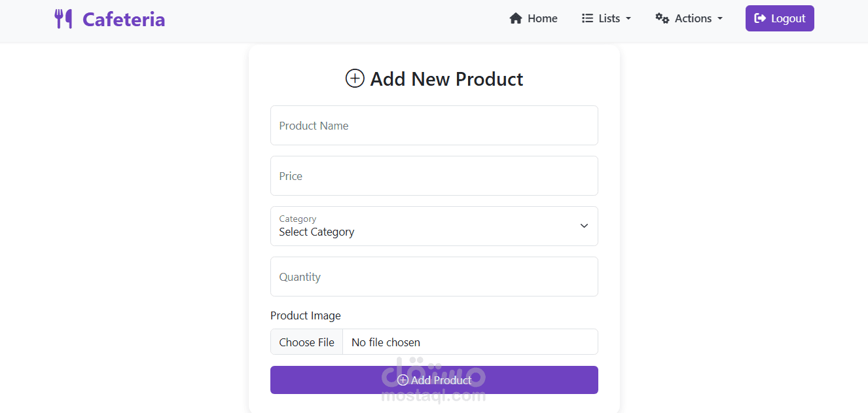Expand the Lists dropdown caret
Screen dimensions: 868x413
[x=628, y=19]
